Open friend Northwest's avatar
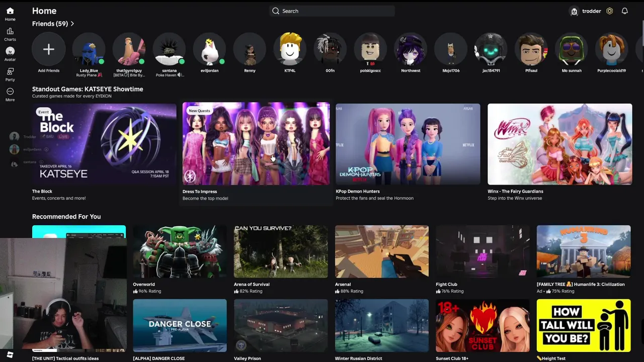Image resolution: width=644 pixels, height=362 pixels. [x=411, y=49]
